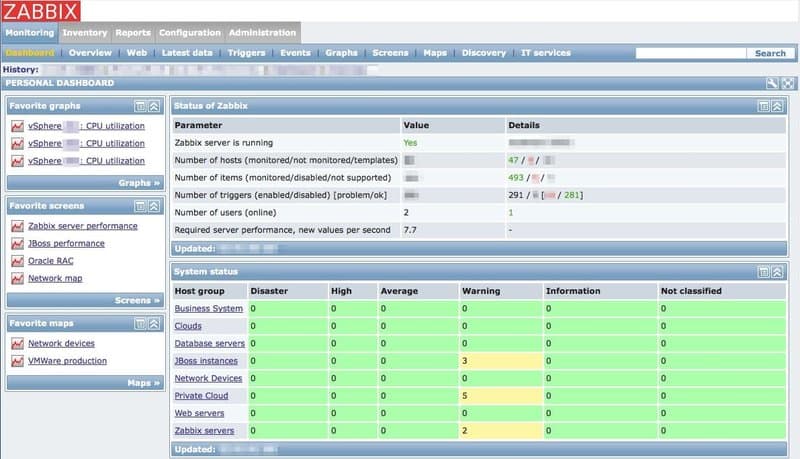The image size is (800, 459).
Task: Open Network map screen link
Action: pos(55,278)
